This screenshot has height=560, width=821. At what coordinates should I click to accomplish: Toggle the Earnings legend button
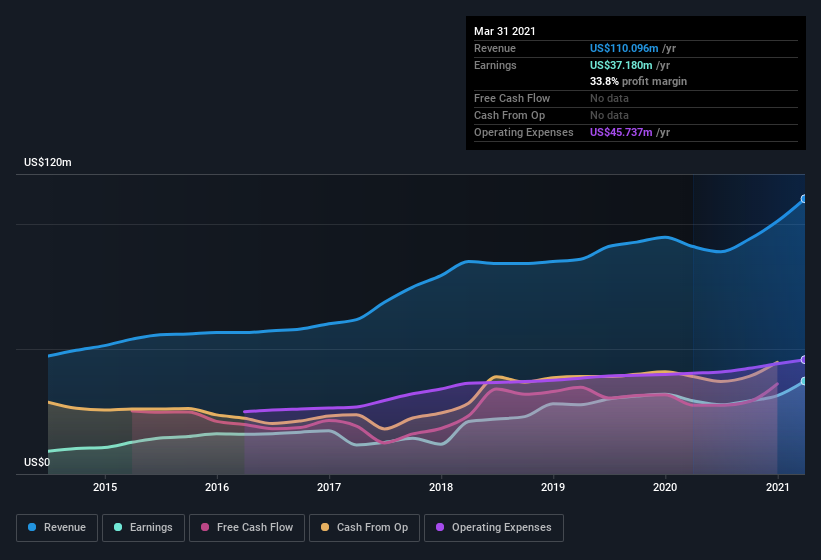pyautogui.click(x=143, y=528)
